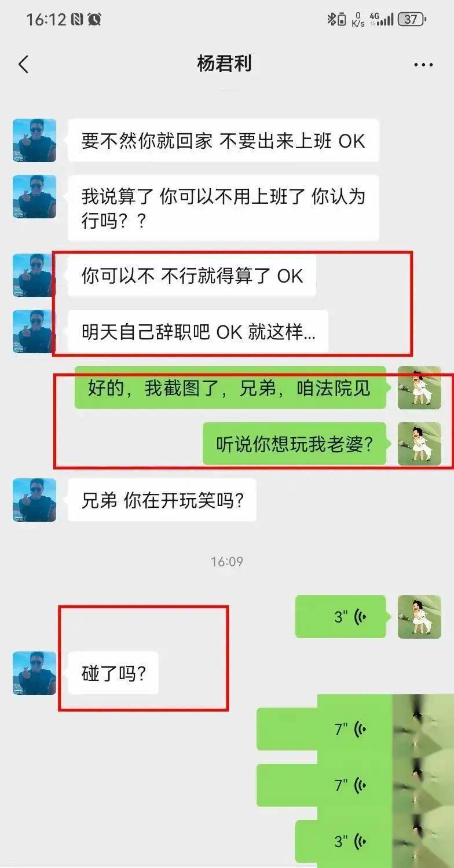Tap the back arrow in chat header
Image resolution: width=454 pixels, height=868 pixels.
click(23, 64)
